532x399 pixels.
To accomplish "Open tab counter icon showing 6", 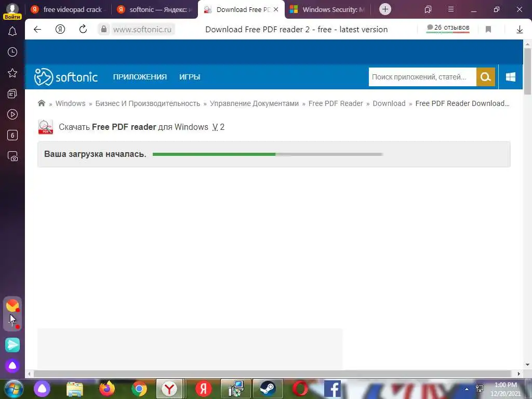I will pos(12,136).
